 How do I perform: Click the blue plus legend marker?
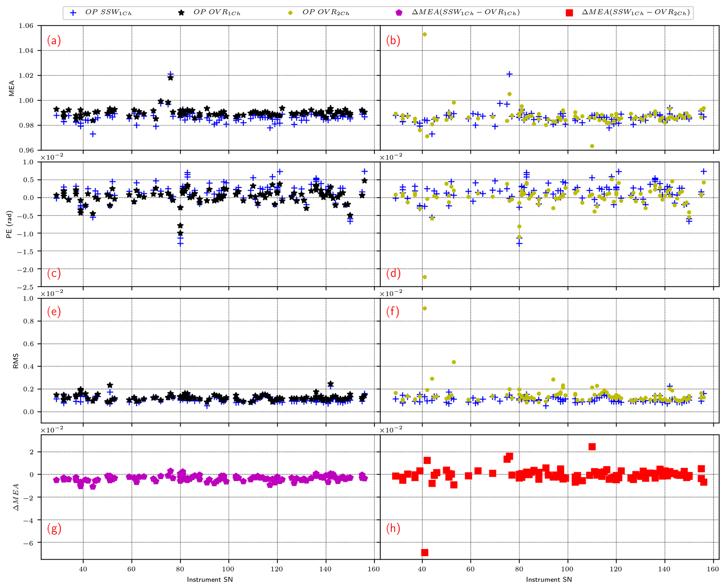(x=73, y=13)
